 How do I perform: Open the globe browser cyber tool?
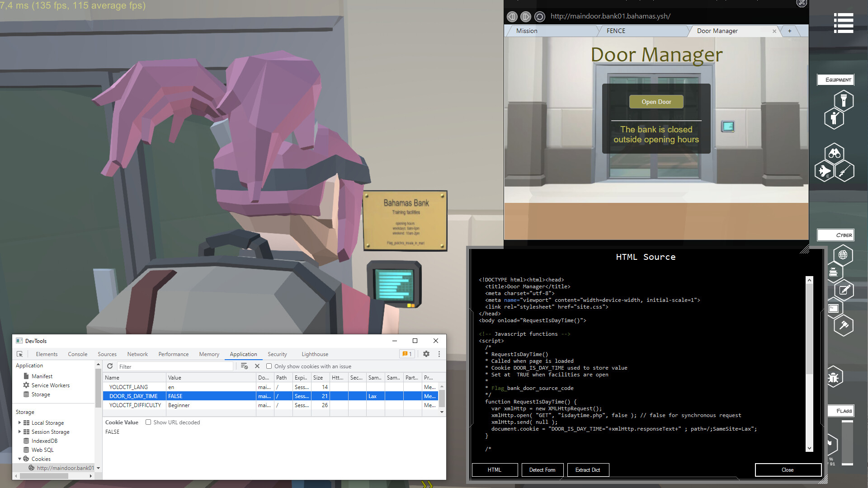pyautogui.click(x=843, y=255)
